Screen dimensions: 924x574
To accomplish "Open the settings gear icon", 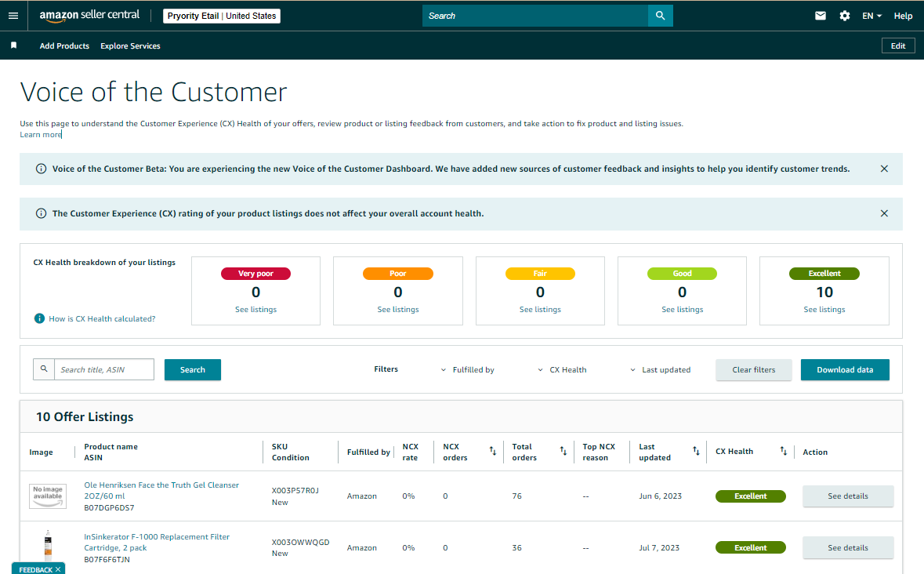I will pyautogui.click(x=844, y=16).
